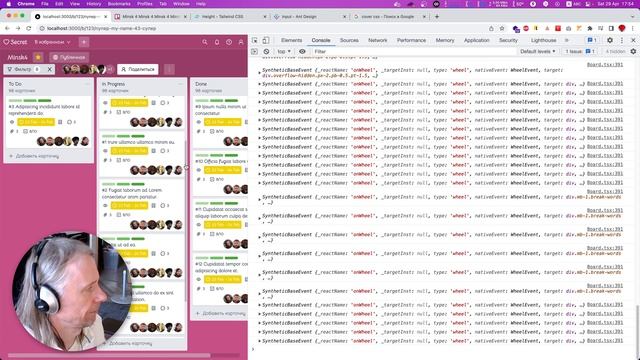Screen dimensions: 640x360
Task: Open the yellow date badge on card #3 Adipisicing
Action: click(x=36, y=122)
